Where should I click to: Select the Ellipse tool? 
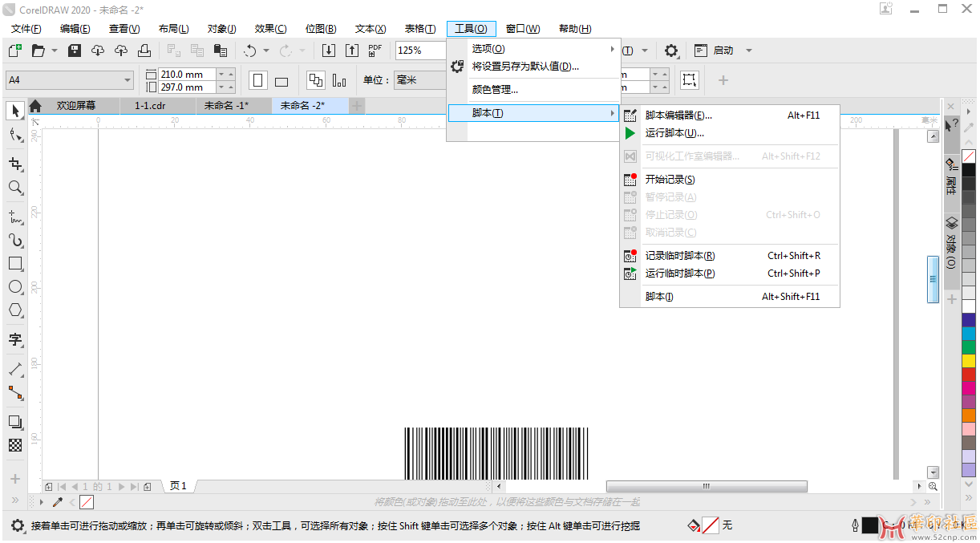[x=14, y=286]
